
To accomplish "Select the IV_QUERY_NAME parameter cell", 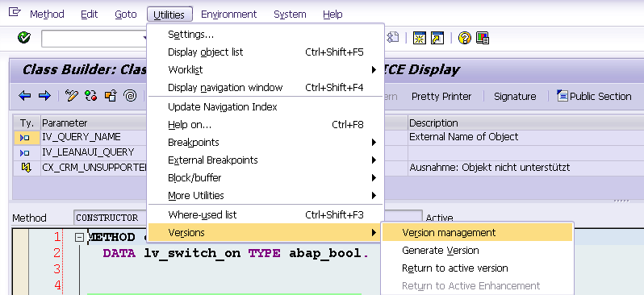I will pyautogui.click(x=94, y=138).
